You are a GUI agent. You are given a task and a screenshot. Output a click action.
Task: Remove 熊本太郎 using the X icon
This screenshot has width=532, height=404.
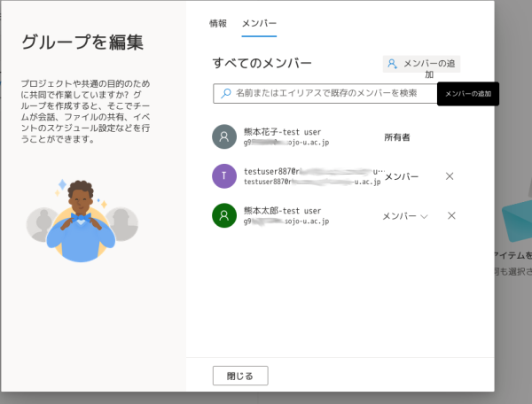(451, 215)
